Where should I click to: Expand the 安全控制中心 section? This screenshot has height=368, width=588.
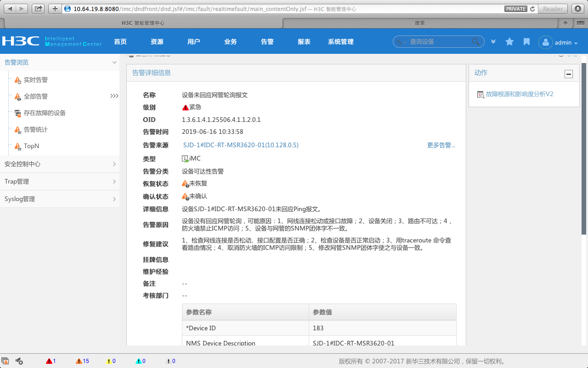pos(60,164)
